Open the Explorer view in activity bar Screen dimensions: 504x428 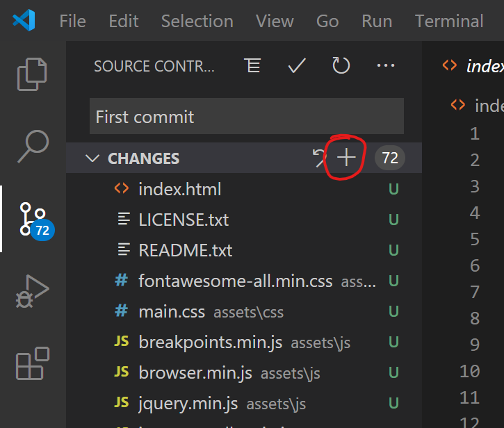click(x=32, y=75)
